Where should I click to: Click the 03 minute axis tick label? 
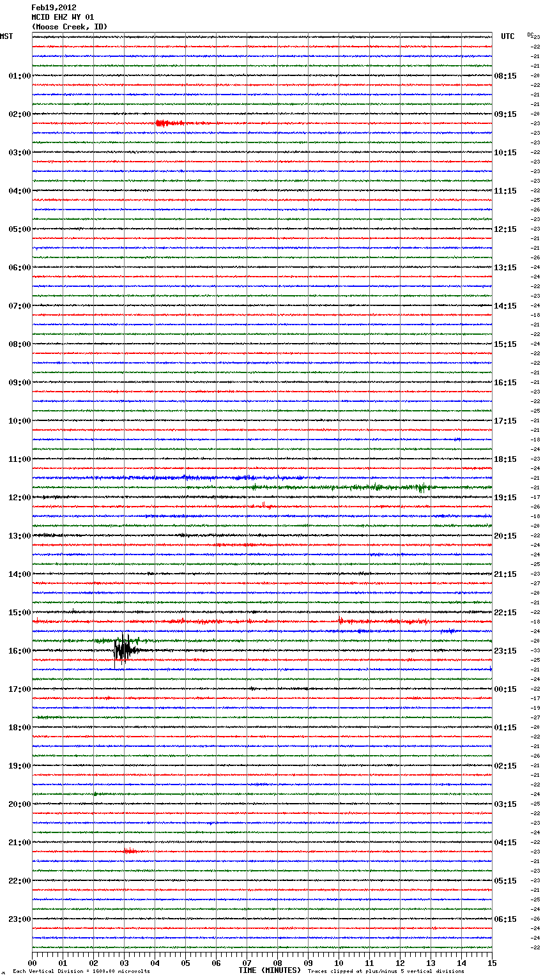[x=124, y=963]
